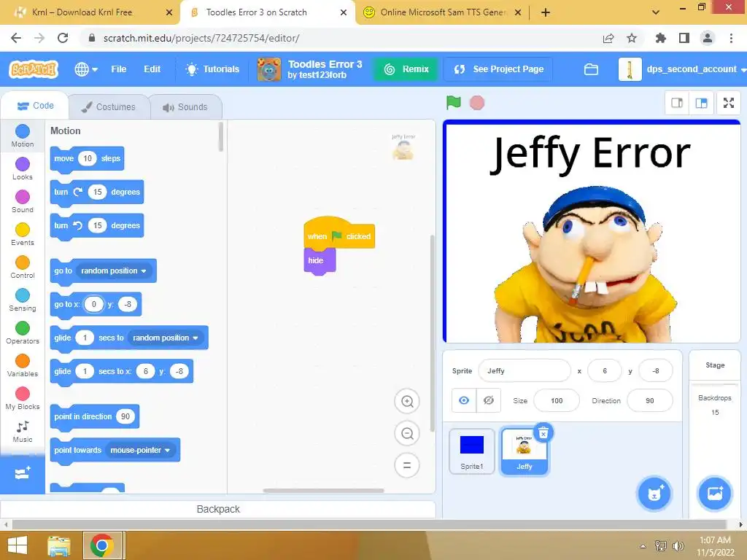Select the Variables block category
Screen dimensions: 747x560
tap(23, 366)
